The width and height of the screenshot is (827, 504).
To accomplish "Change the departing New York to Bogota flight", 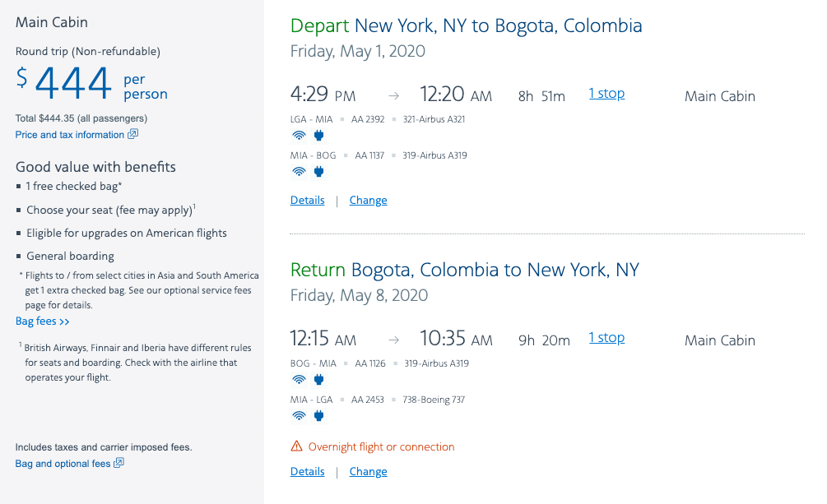I will pyautogui.click(x=368, y=201).
